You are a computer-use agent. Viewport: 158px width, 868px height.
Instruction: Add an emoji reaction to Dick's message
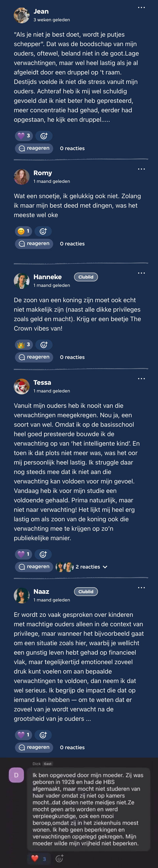tap(59, 858)
